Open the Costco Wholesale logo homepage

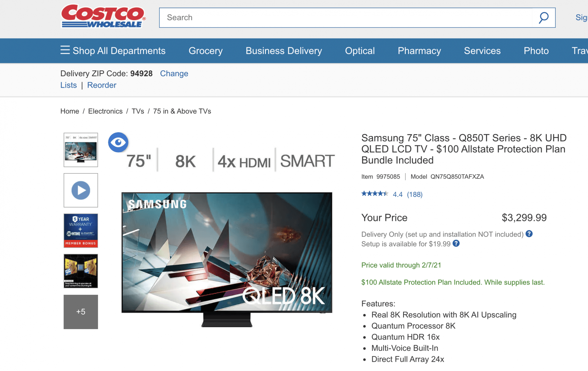point(103,16)
